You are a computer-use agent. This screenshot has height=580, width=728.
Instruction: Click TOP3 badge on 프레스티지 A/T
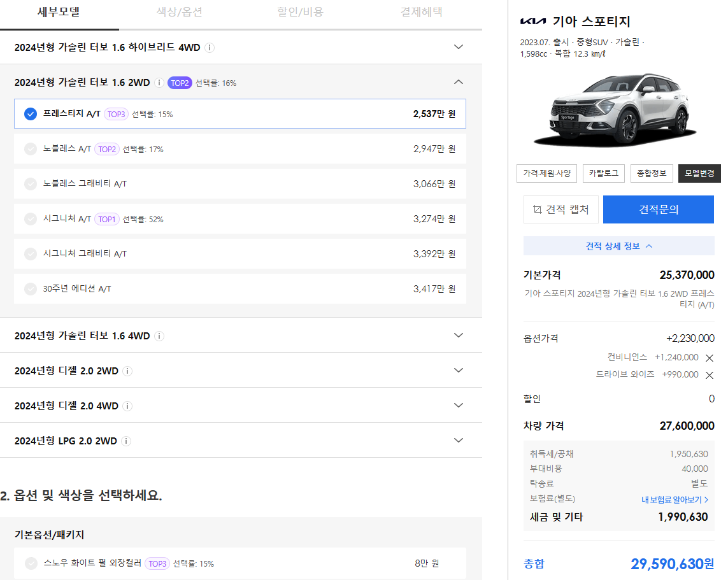(x=116, y=114)
